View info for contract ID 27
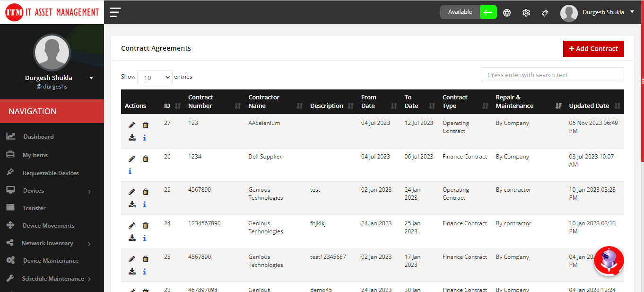644x292 pixels. (x=145, y=138)
